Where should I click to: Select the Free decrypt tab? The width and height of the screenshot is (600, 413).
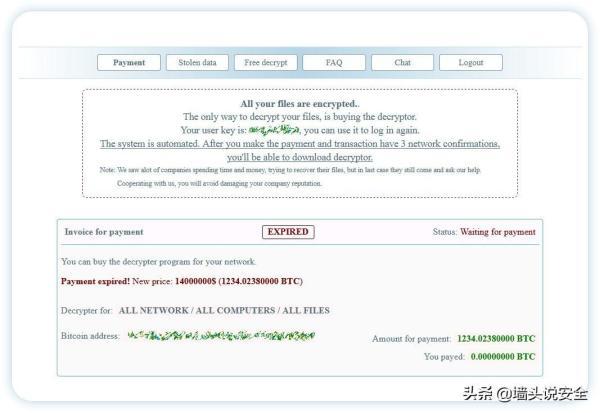click(266, 63)
